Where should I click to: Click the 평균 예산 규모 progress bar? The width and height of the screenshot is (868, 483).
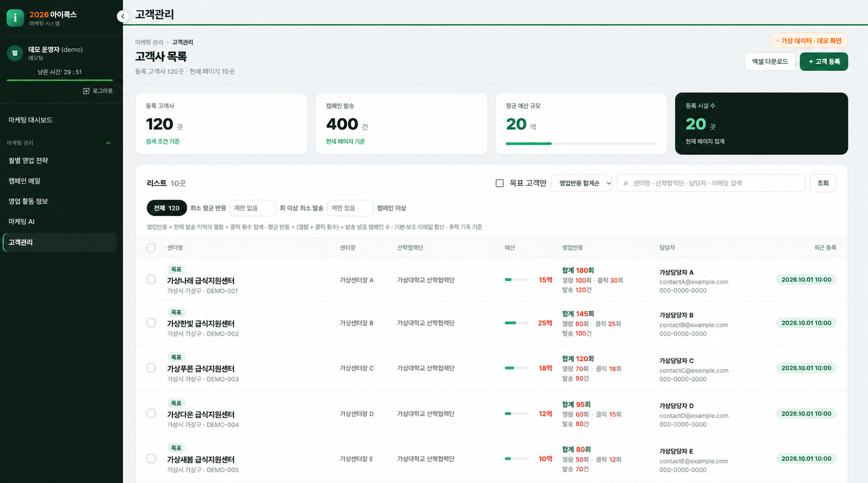[x=581, y=143]
